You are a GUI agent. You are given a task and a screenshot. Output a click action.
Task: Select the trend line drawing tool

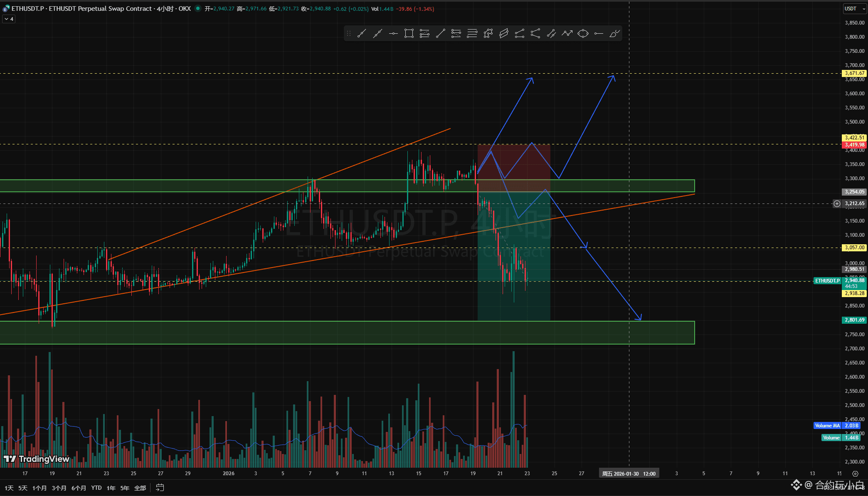click(x=362, y=34)
